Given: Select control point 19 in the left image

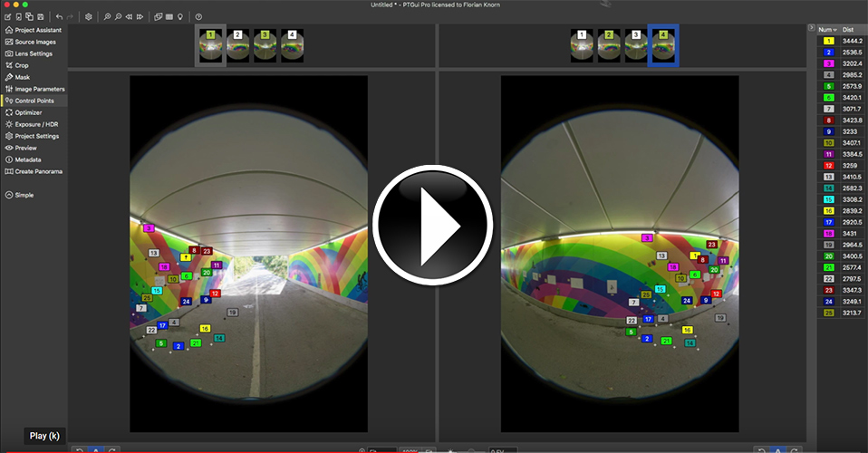Looking at the screenshot, I should coord(233,313).
